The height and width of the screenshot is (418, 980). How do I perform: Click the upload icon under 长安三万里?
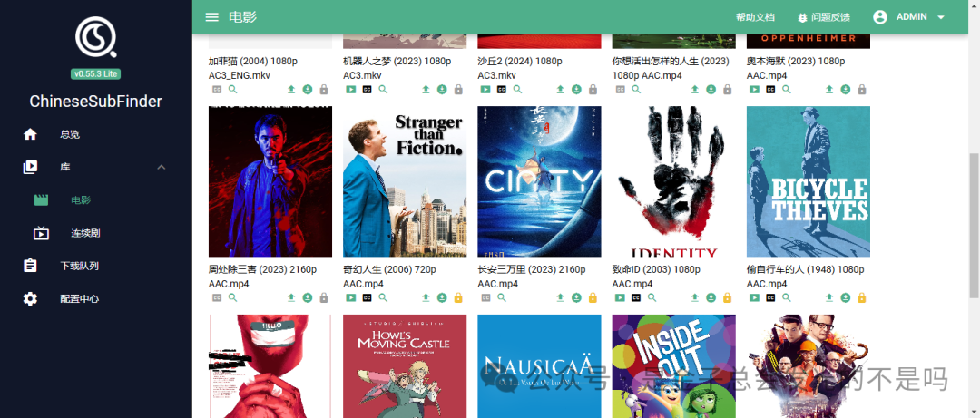(561, 297)
